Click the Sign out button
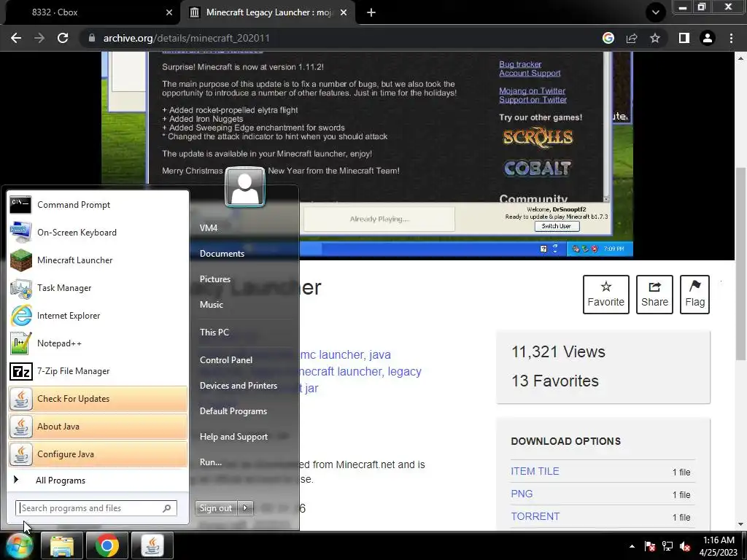The image size is (747, 560). [216, 508]
